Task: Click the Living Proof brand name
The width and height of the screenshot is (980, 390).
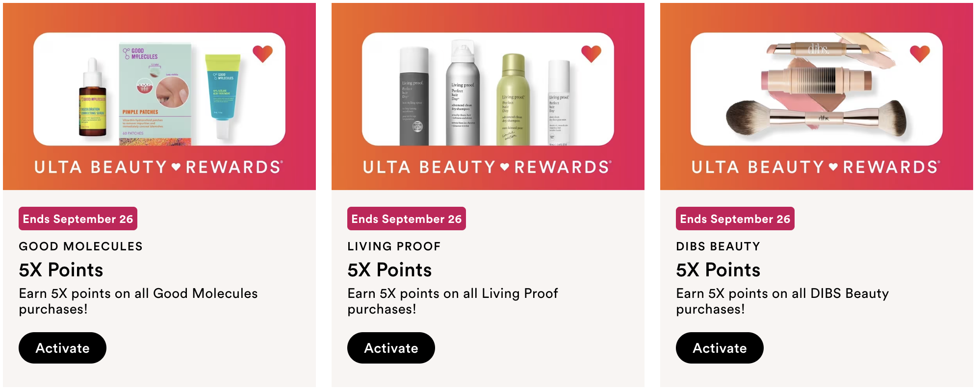Action: click(394, 246)
